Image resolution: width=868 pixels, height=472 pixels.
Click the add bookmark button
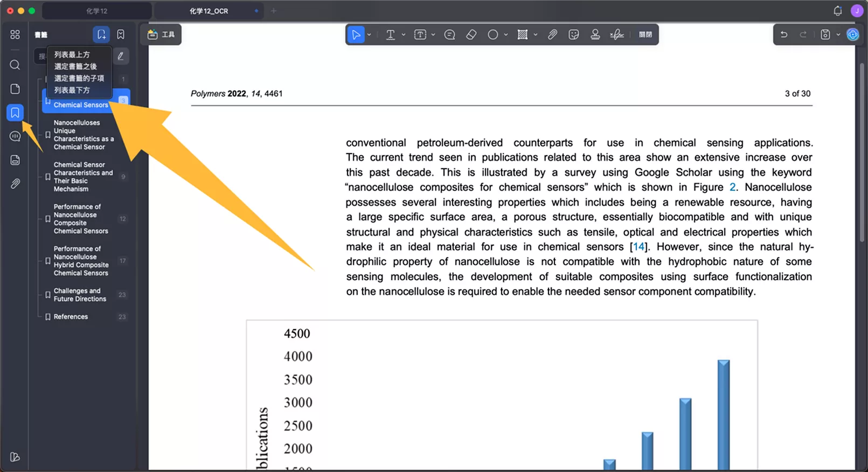(x=101, y=34)
